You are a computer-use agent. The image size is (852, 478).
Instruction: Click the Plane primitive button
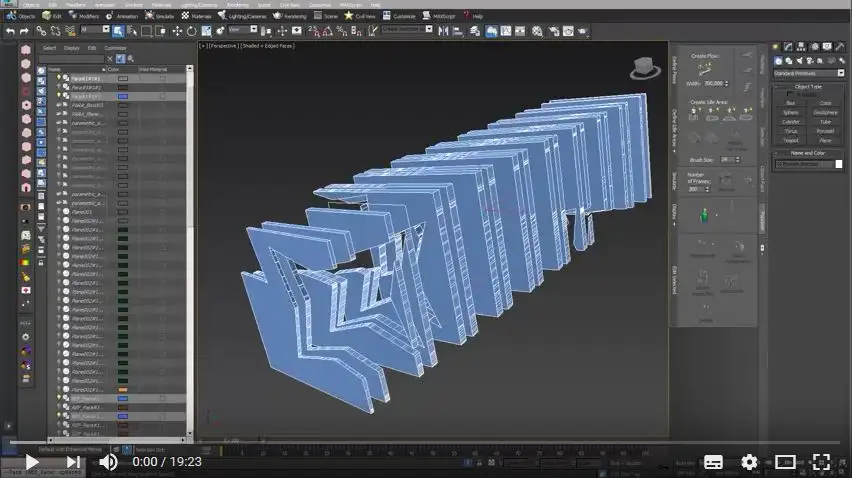pyautogui.click(x=825, y=140)
